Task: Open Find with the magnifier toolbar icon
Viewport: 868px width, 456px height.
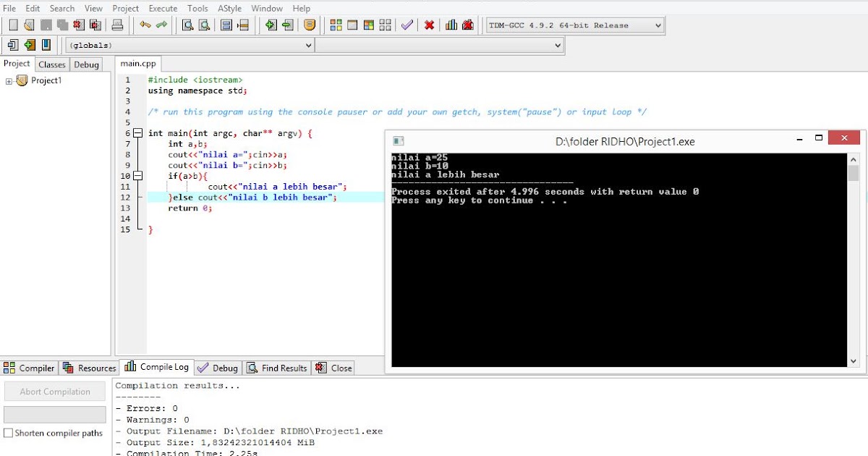Action: pyautogui.click(x=187, y=25)
